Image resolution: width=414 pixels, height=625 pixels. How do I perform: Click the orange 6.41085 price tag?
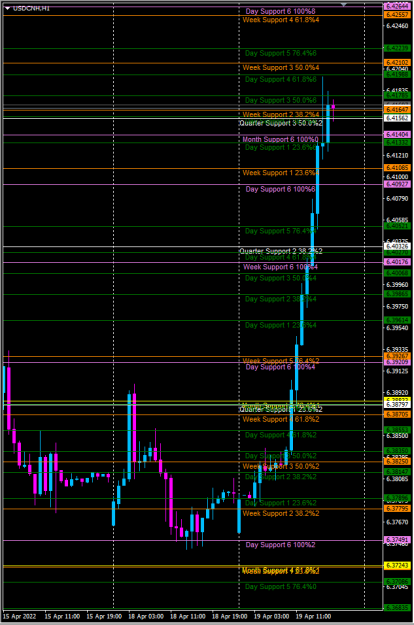pyautogui.click(x=397, y=168)
